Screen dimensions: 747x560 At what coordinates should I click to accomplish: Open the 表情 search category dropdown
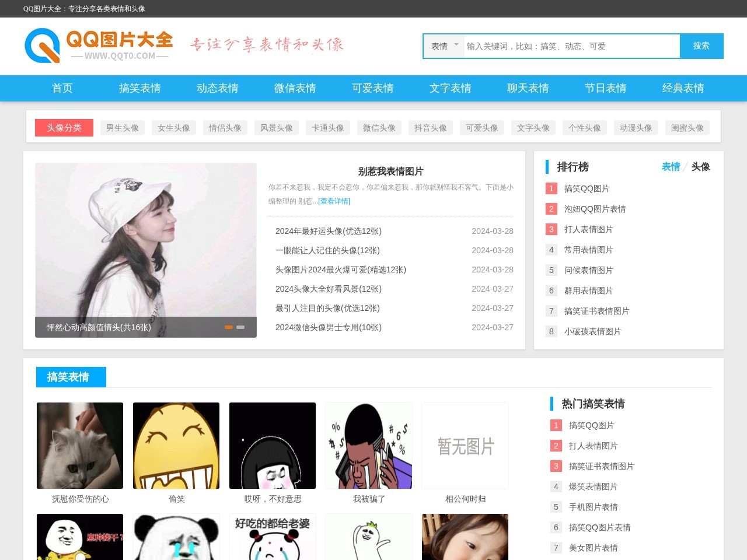point(443,46)
